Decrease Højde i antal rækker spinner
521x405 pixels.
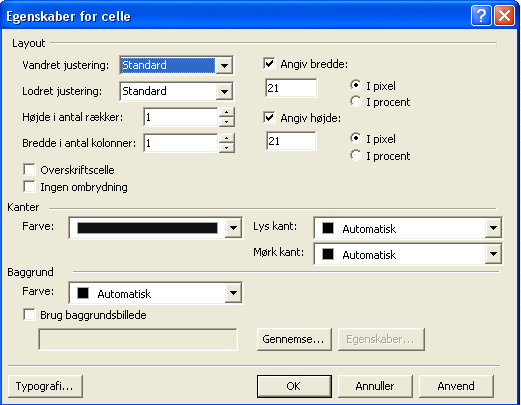[x=227, y=122]
